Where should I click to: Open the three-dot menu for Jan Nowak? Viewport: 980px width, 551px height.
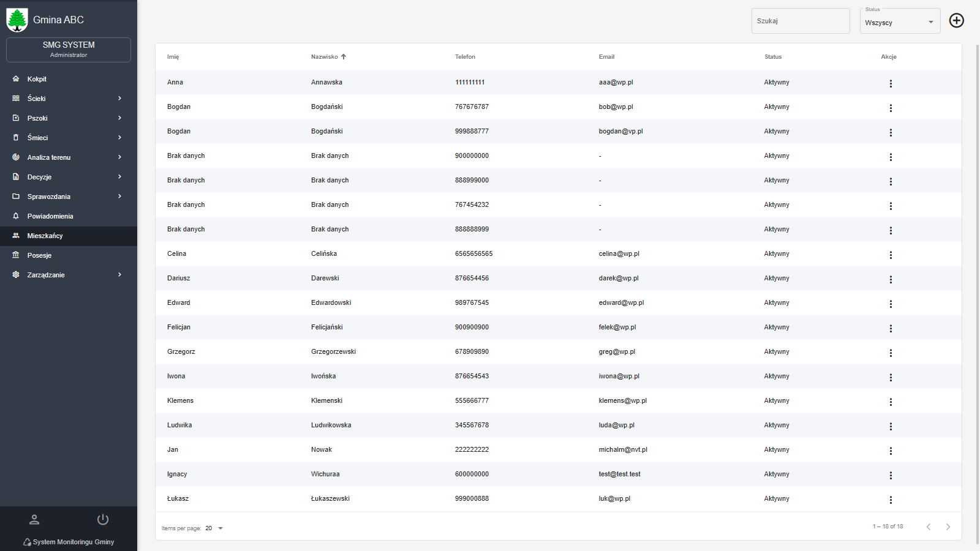coord(891,451)
